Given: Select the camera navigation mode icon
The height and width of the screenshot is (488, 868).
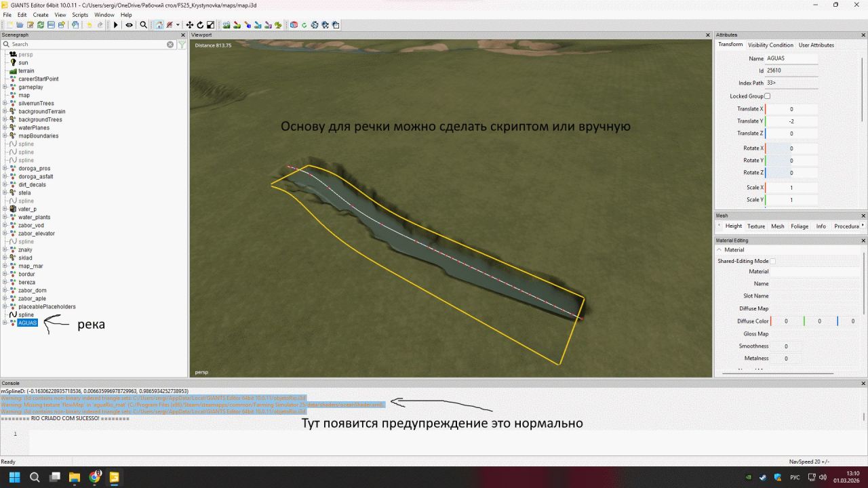Looking at the screenshot, I should coord(160,25).
